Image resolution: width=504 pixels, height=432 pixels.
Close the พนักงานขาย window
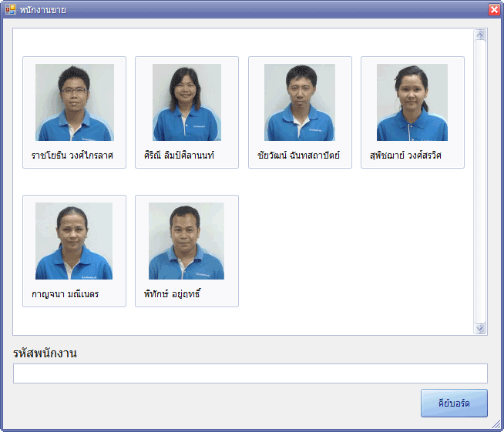tap(494, 9)
